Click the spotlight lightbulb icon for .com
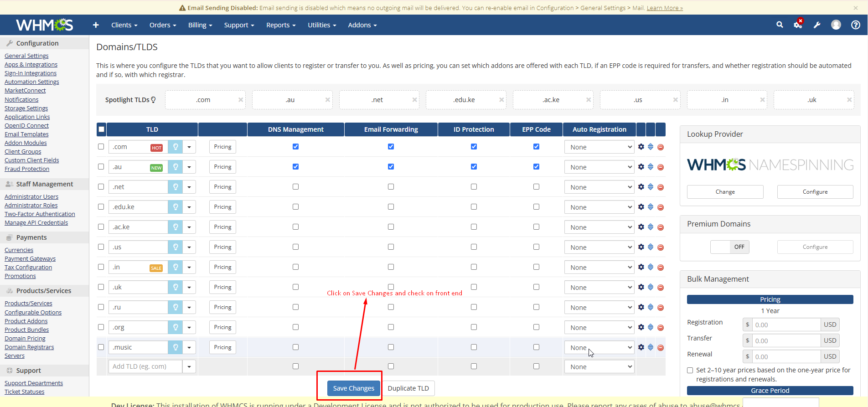The width and height of the screenshot is (868, 407). (x=175, y=147)
